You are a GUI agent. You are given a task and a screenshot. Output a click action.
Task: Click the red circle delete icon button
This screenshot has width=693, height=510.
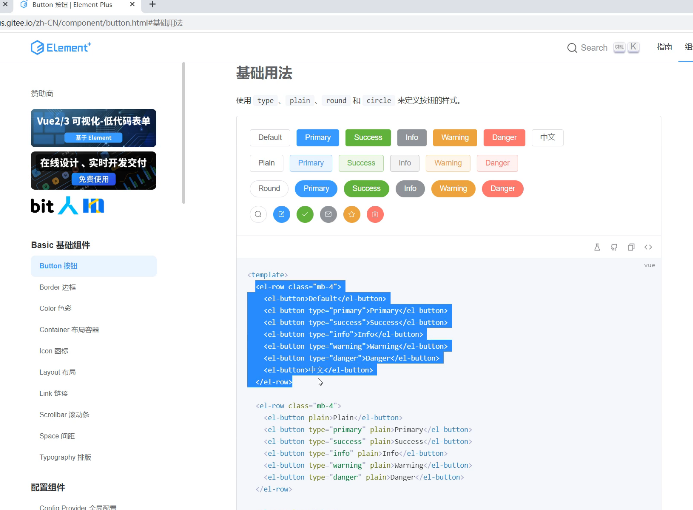coord(375,214)
